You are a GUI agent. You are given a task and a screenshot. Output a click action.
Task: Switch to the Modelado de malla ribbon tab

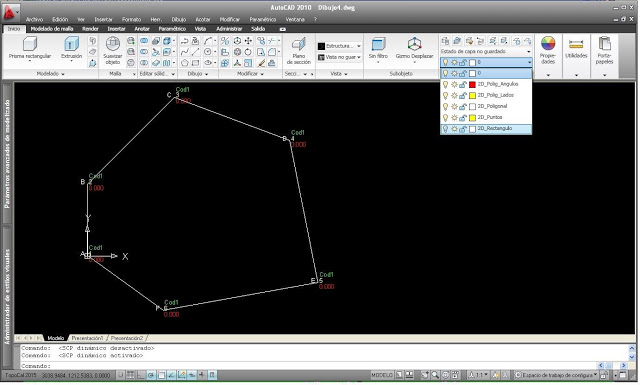click(52, 29)
